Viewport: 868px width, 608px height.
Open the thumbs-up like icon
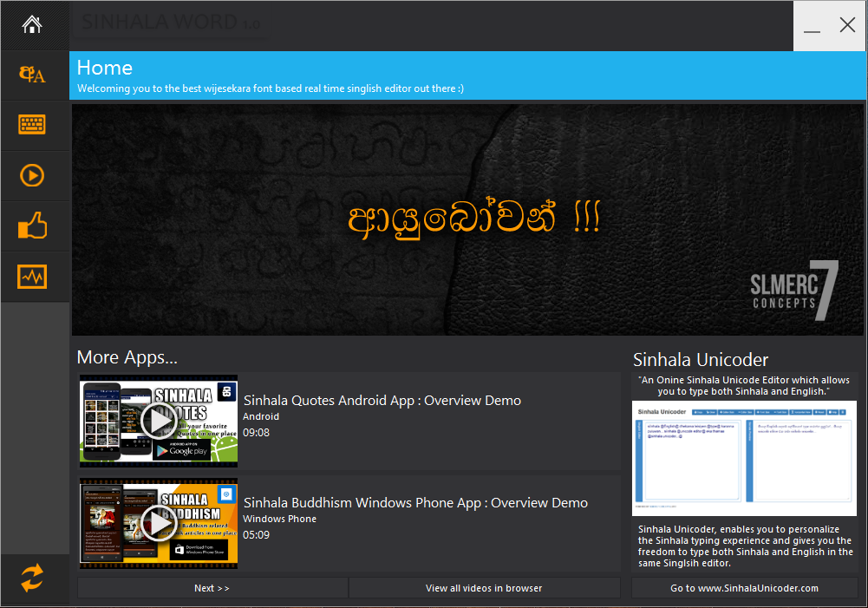(32, 226)
